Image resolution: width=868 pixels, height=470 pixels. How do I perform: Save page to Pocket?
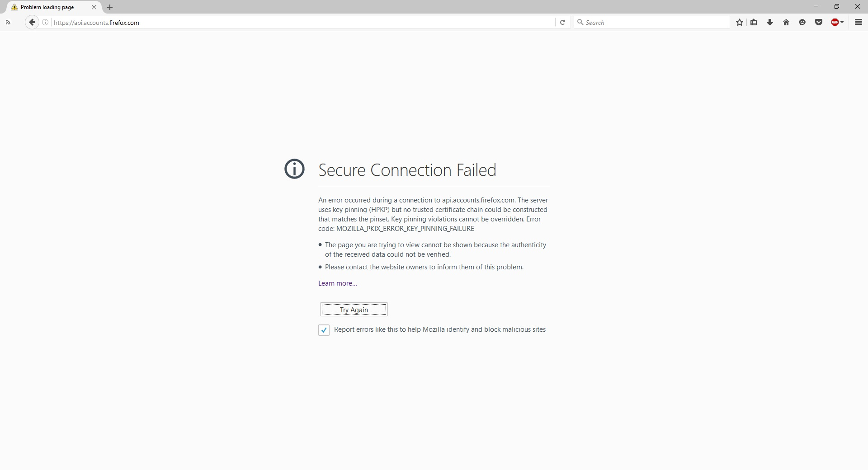818,22
